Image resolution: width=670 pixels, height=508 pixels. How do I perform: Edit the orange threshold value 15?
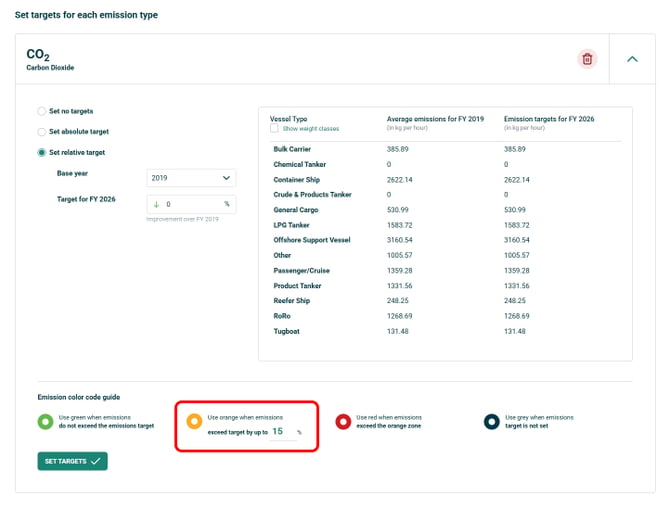coord(282,432)
